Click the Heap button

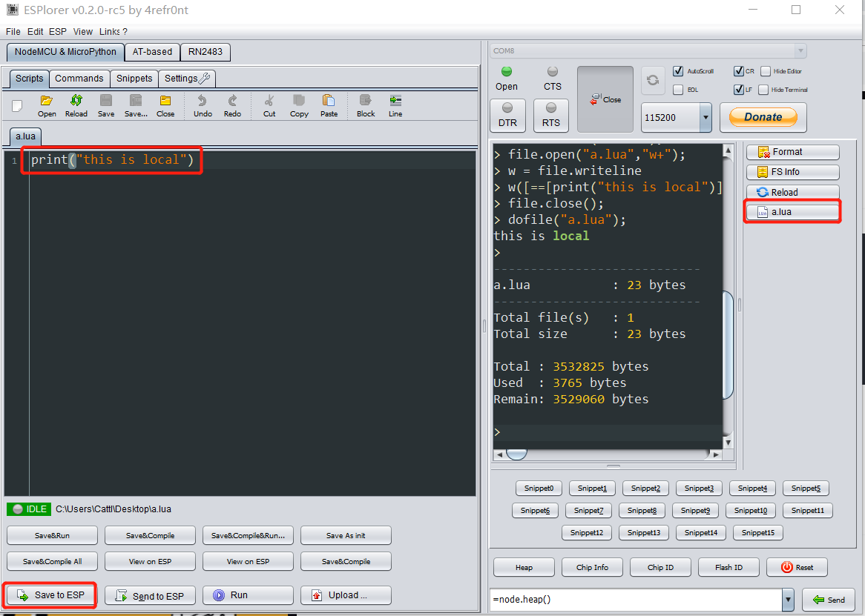[x=524, y=568]
